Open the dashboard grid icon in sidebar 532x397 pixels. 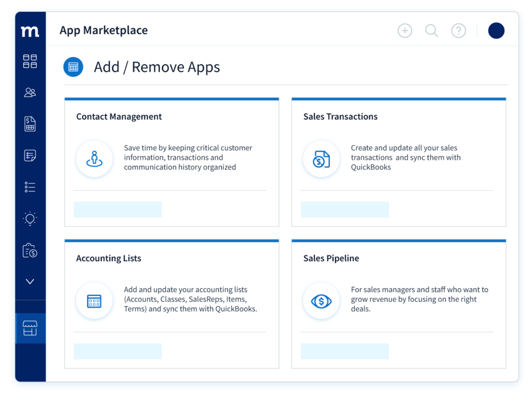(30, 61)
